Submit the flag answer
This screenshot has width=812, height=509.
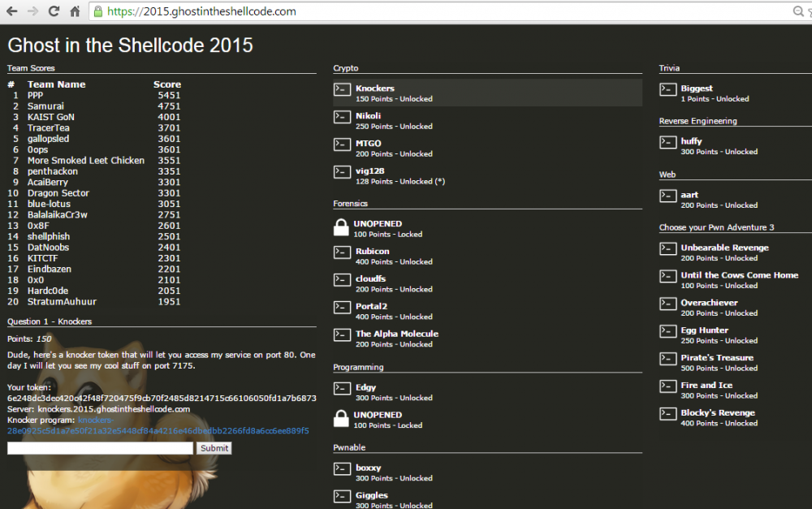click(x=214, y=448)
